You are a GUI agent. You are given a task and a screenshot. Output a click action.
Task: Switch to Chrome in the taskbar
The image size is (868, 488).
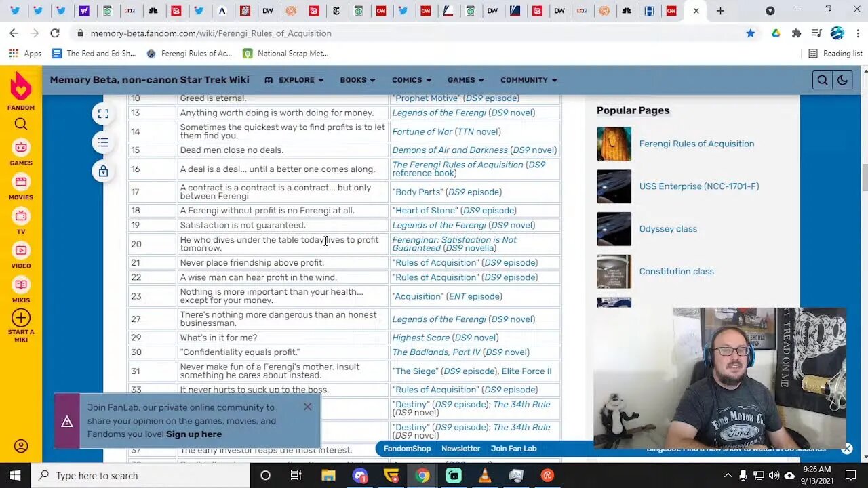422,475
